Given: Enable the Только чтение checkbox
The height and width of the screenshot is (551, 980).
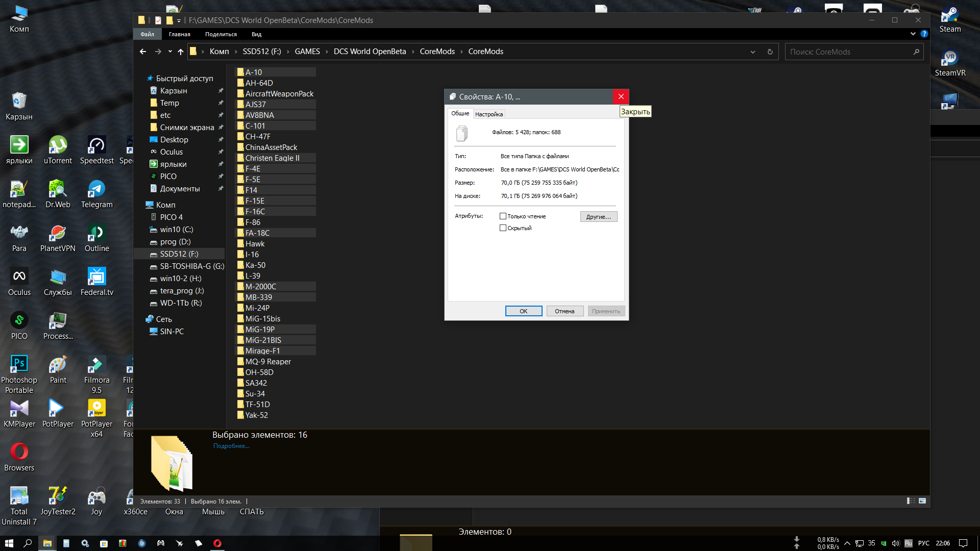Looking at the screenshot, I should (x=503, y=216).
